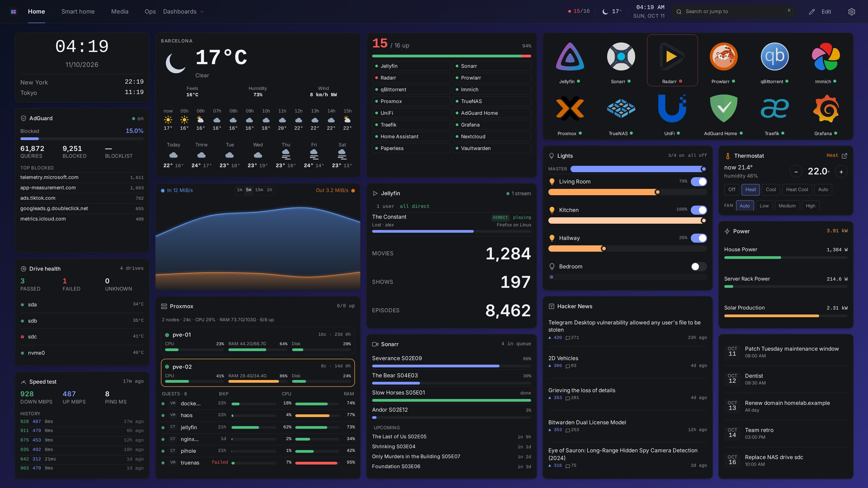This screenshot has width=868, height=488.
Task: Switch to the Smart home tab
Action: pyautogui.click(x=78, y=12)
